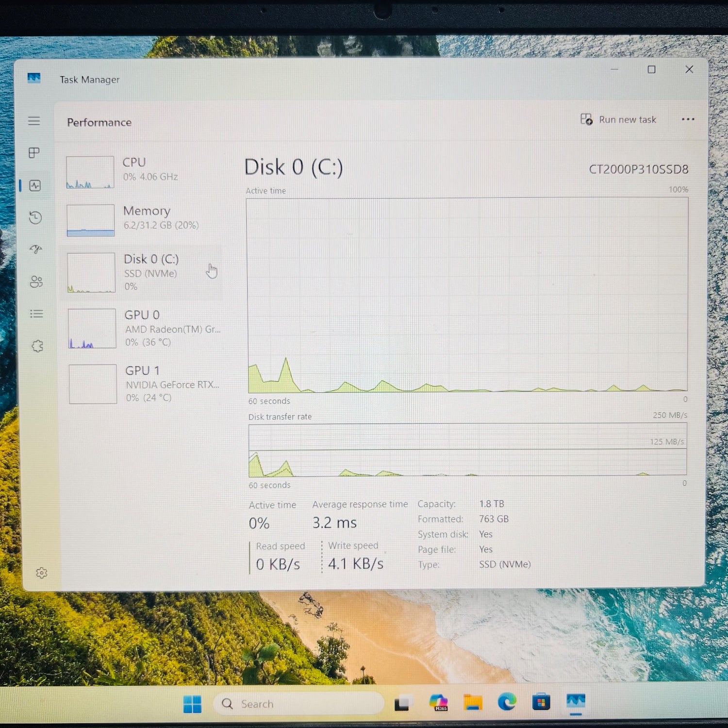Open the three-dot overflow menu
Screen dimensions: 728x728
(688, 119)
